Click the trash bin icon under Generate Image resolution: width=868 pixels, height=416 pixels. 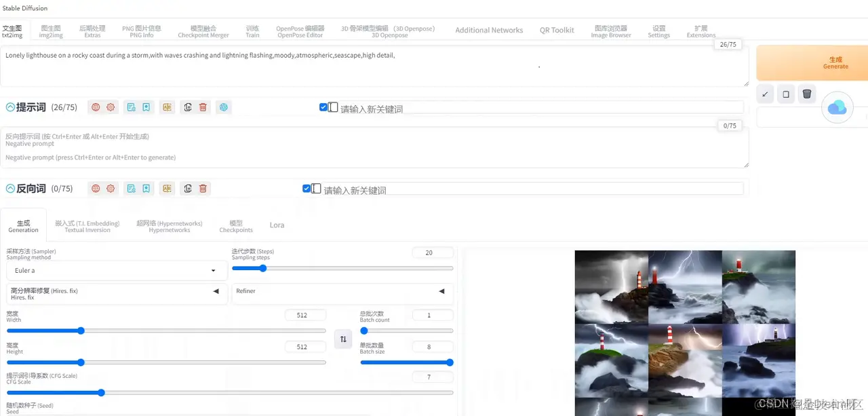pyautogui.click(x=807, y=94)
